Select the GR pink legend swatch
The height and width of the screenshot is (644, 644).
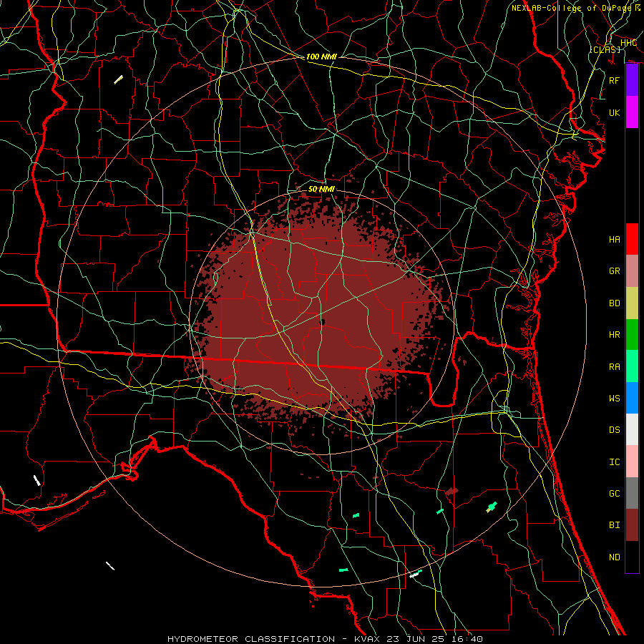tap(632, 271)
